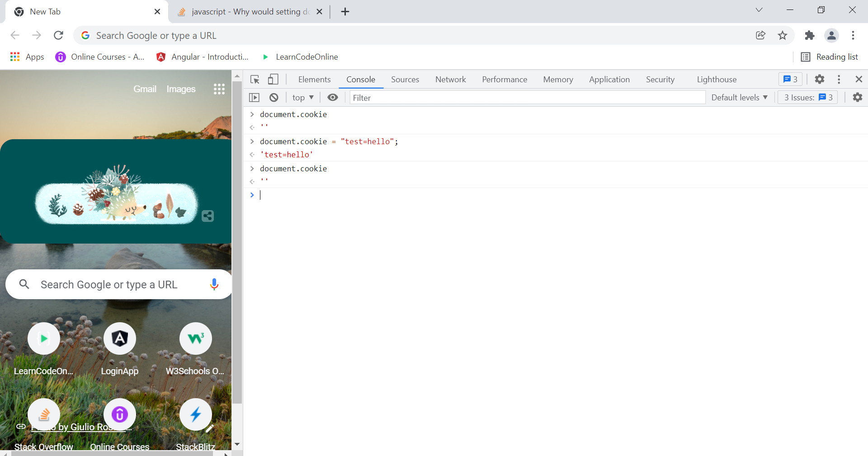Open the 3 messages issues badge
This screenshot has height=456, width=868.
(790, 79)
